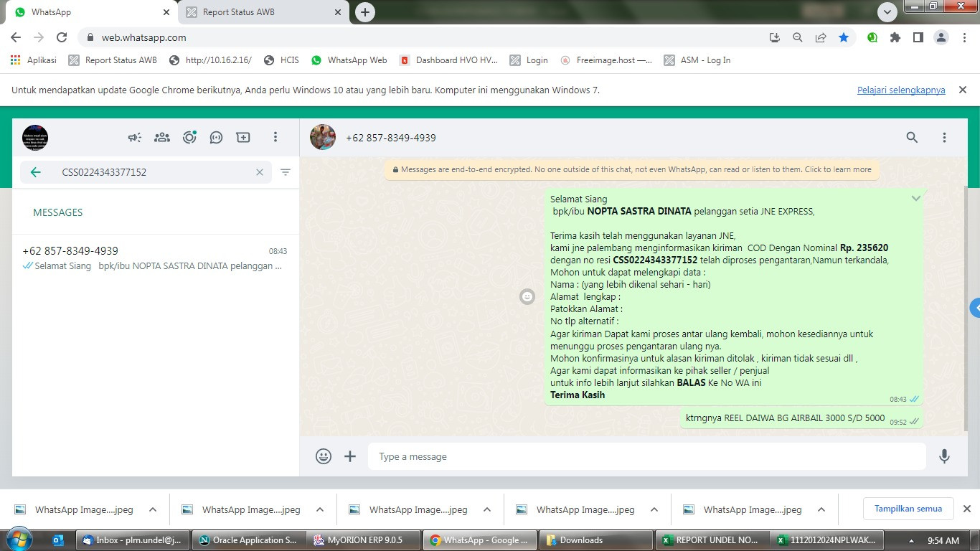
Task: Open the Aplikasi apps shortcut
Action: tap(34, 60)
